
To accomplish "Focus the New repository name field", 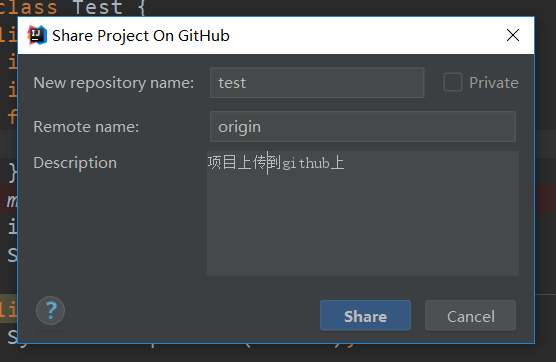I will click(x=317, y=83).
